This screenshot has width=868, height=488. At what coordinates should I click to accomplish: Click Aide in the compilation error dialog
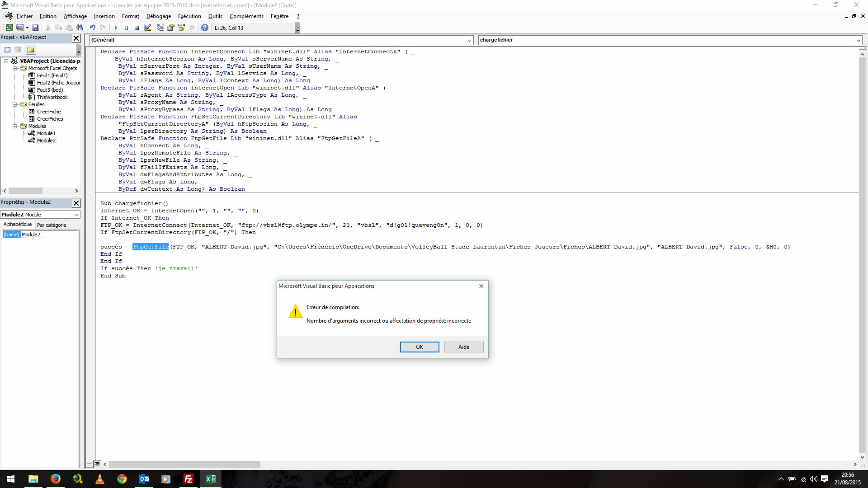pos(464,347)
